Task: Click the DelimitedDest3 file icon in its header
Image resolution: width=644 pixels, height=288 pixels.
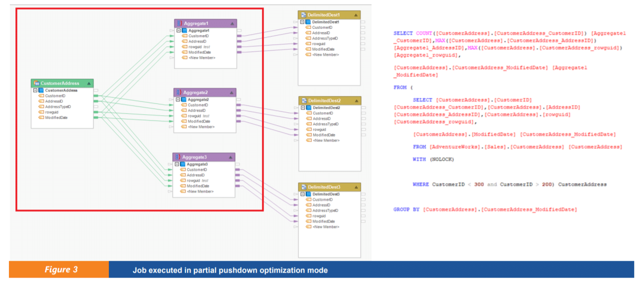Action: (304, 188)
